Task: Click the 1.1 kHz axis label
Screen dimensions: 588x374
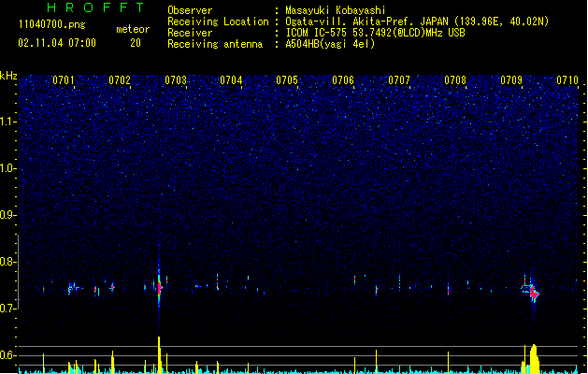Action: pyautogui.click(x=7, y=122)
